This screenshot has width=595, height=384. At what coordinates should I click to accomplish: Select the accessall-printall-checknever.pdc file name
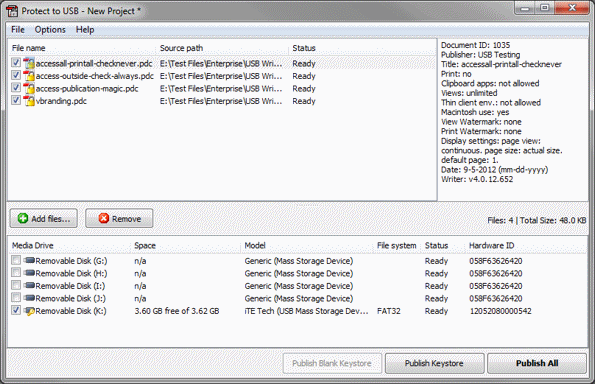pos(94,64)
